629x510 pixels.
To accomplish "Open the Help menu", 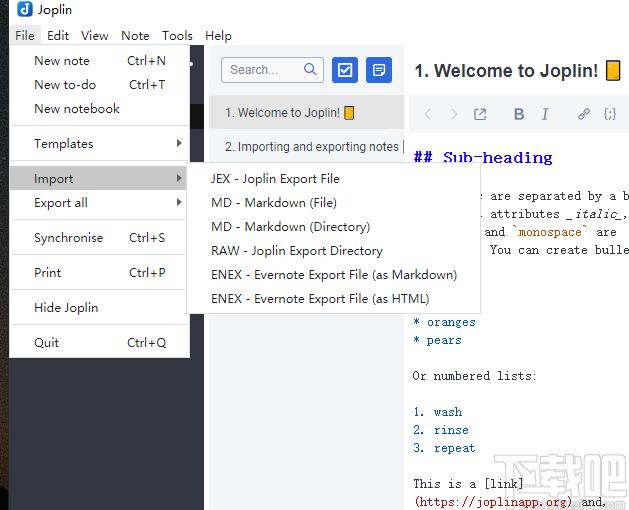I will [218, 36].
